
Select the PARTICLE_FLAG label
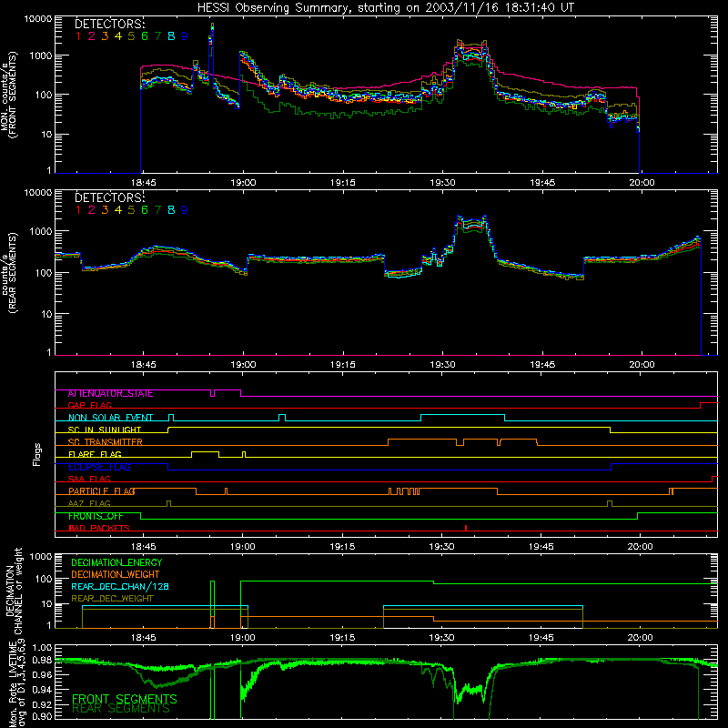click(102, 491)
